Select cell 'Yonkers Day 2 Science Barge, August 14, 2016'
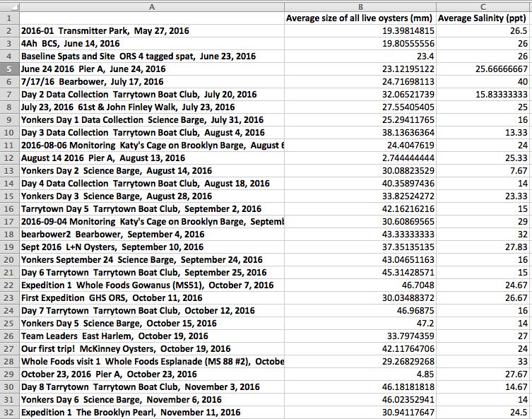Image resolution: width=532 pixels, height=419 pixels. point(152,171)
